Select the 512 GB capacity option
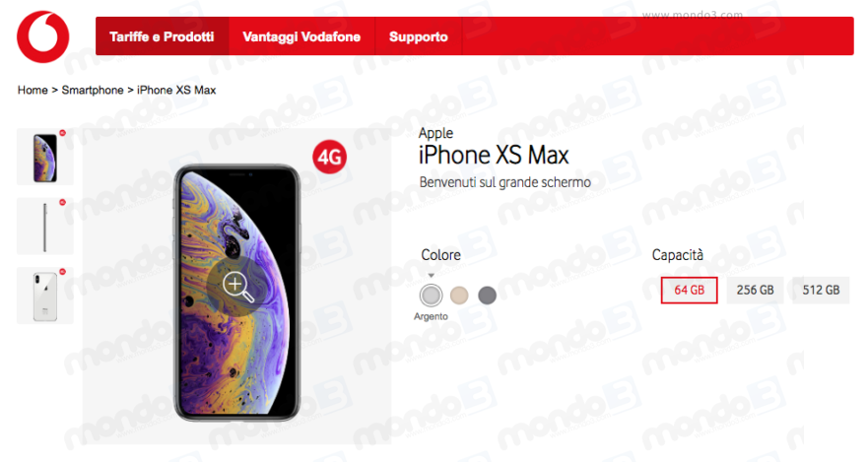The image size is (868, 462). [821, 290]
